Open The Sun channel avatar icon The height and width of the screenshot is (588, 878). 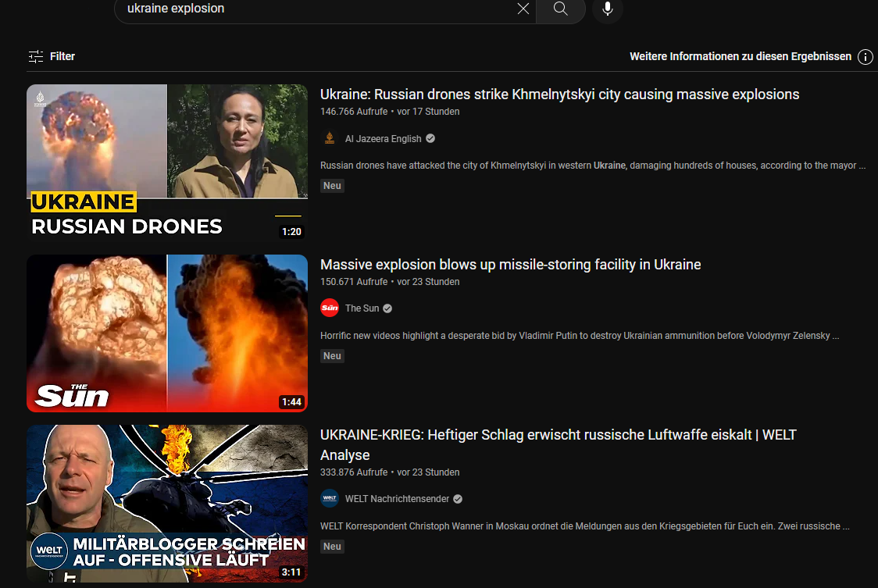click(330, 308)
